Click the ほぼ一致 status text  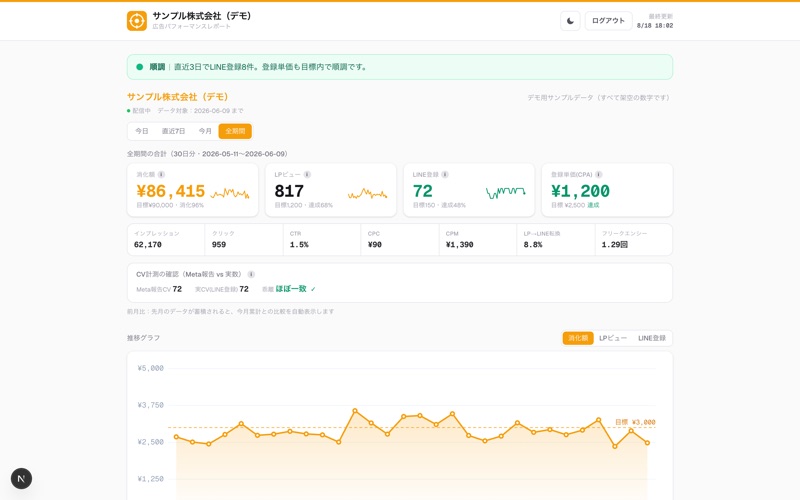coord(291,289)
